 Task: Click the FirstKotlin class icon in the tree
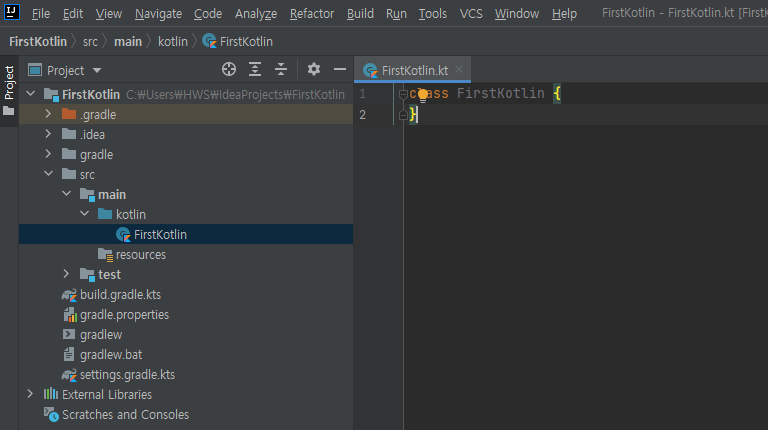tap(123, 235)
